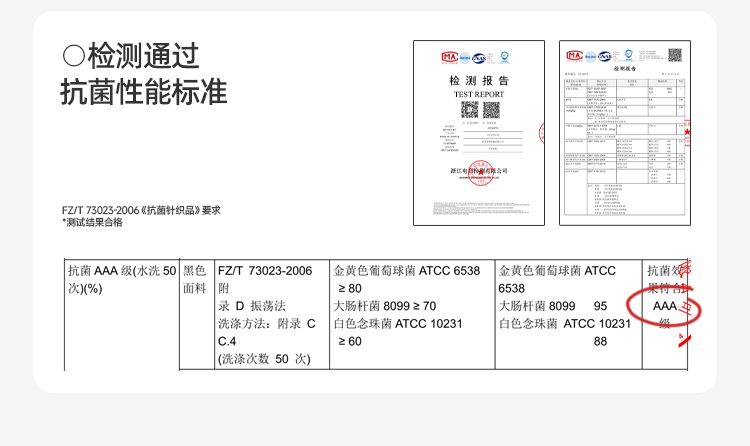Click the result value '88' for 白色念珠菌
Viewport: 750px width, 446px height.
pos(600,342)
